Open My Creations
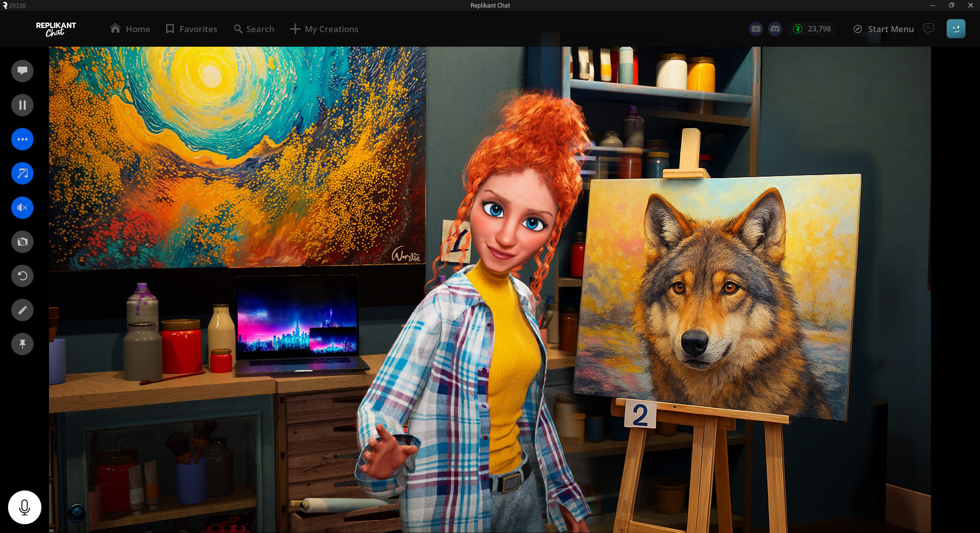Viewport: 980px width, 533px height. pyautogui.click(x=324, y=29)
